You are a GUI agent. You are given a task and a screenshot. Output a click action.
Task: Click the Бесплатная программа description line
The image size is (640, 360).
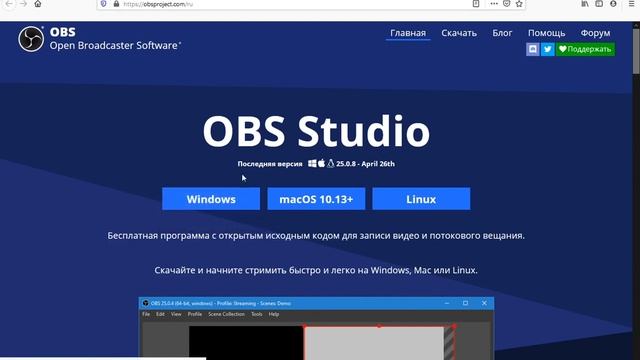tap(316, 236)
